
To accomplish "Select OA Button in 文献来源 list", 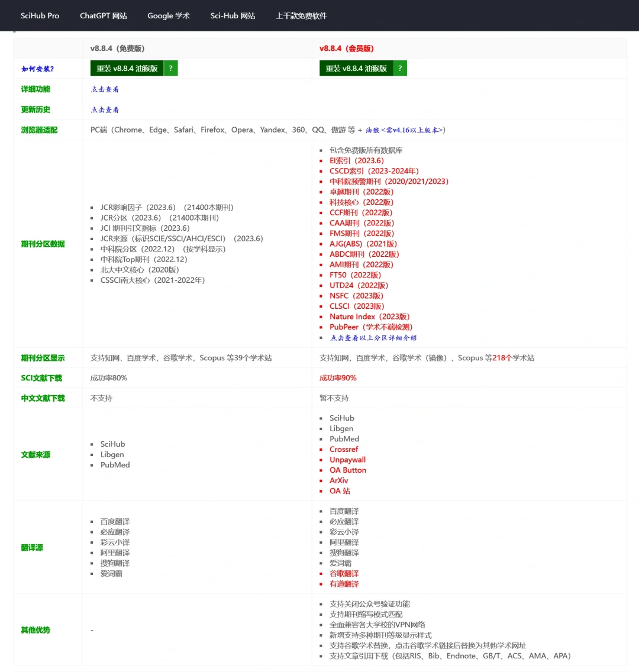I will [x=348, y=470].
